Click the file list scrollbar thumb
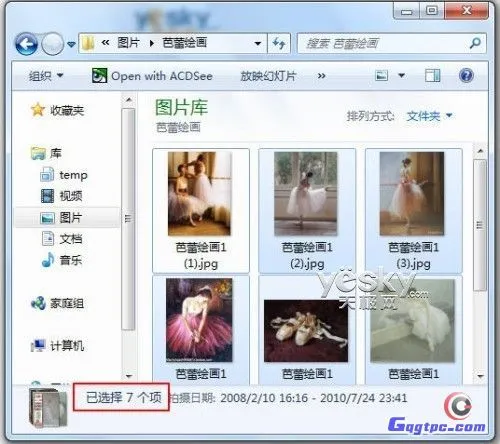 tap(480, 225)
